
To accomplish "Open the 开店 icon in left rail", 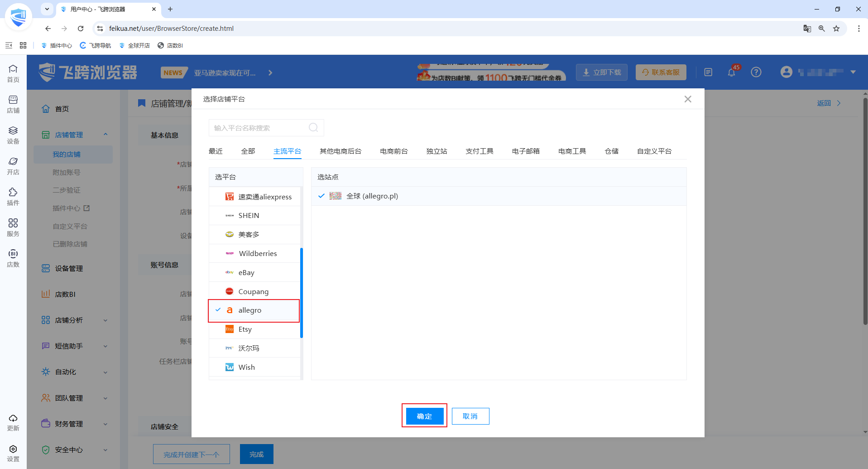I will [13, 165].
